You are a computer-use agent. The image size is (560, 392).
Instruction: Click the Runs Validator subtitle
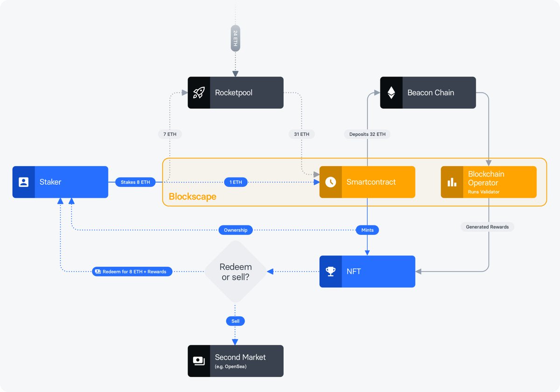point(483,192)
